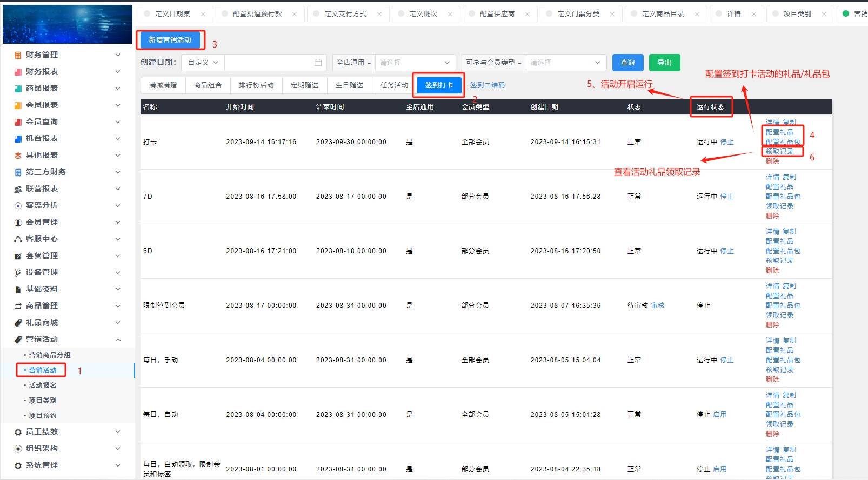Click the 客流分析 icon
The height and width of the screenshot is (480, 868).
coord(18,206)
